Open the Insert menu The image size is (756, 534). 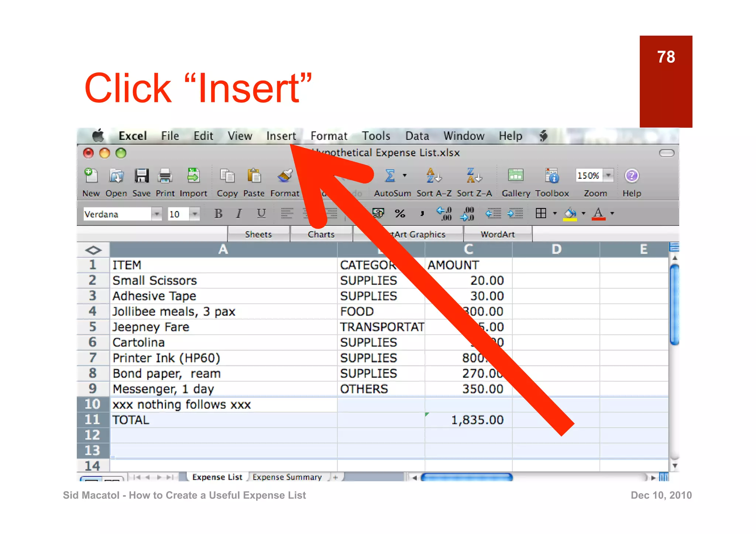pos(281,136)
